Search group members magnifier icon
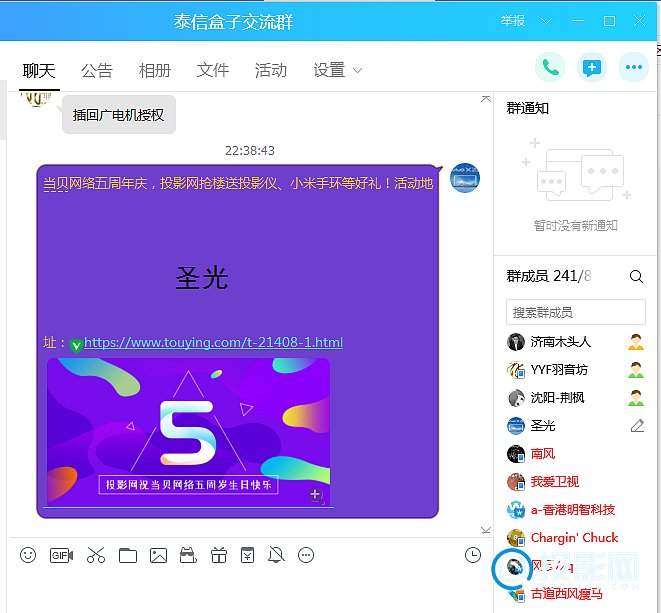Image resolution: width=661 pixels, height=613 pixels. 636,277
